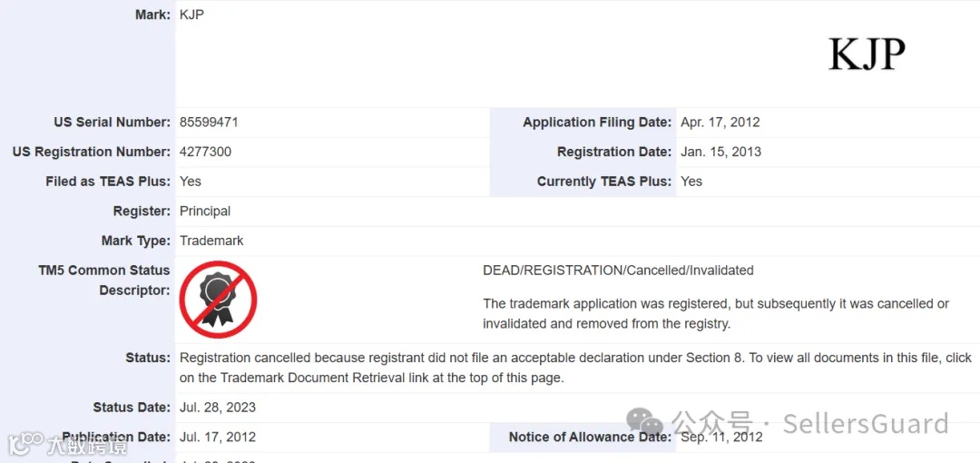
Task: Select the US Registration Number 4277300
Action: tap(205, 152)
